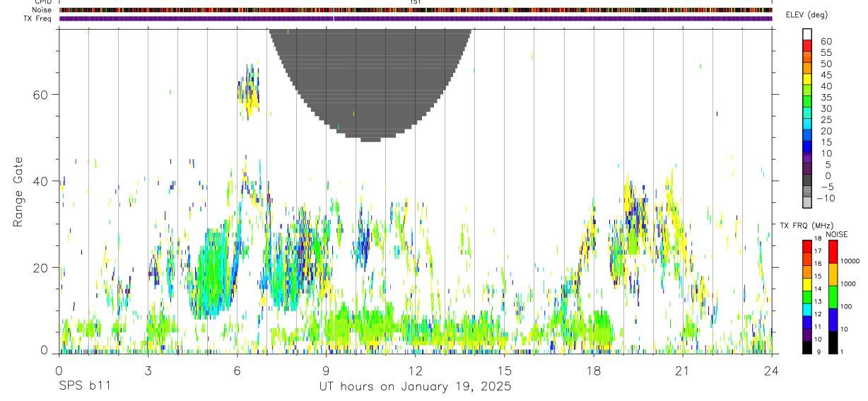Click the x-axis tick label "18" below the plot

593,370
